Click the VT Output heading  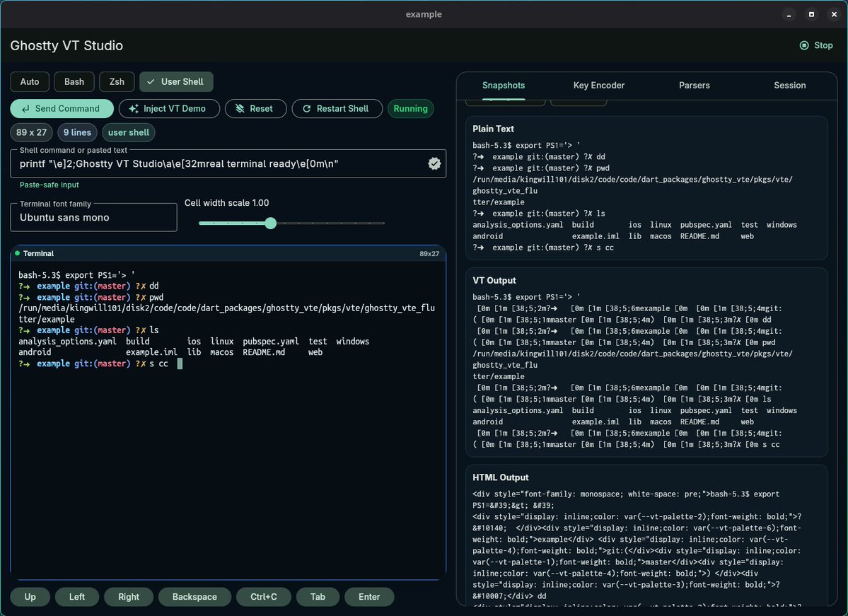coord(494,280)
